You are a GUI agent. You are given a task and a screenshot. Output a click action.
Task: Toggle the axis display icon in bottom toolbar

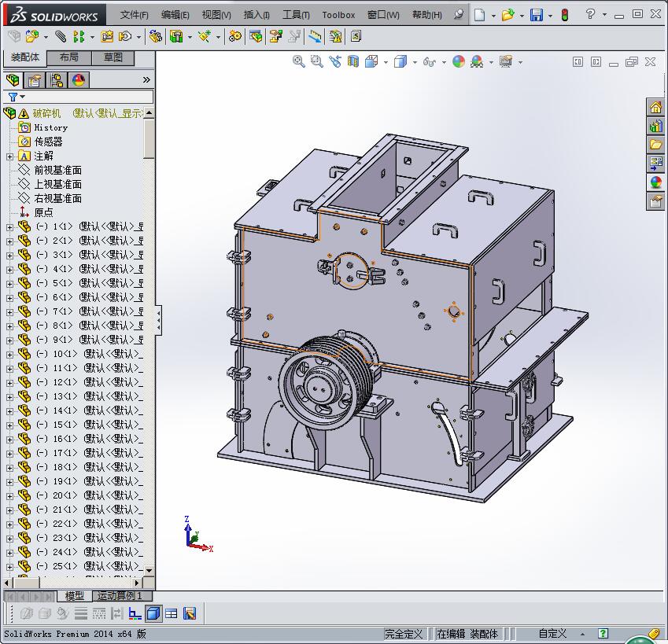pos(135,613)
